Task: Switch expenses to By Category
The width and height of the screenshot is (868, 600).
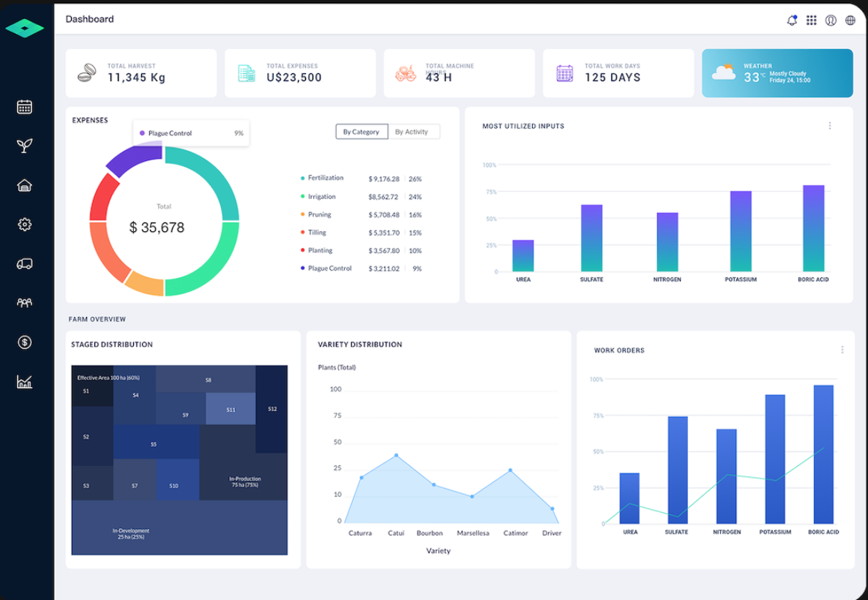Action: [x=361, y=132]
